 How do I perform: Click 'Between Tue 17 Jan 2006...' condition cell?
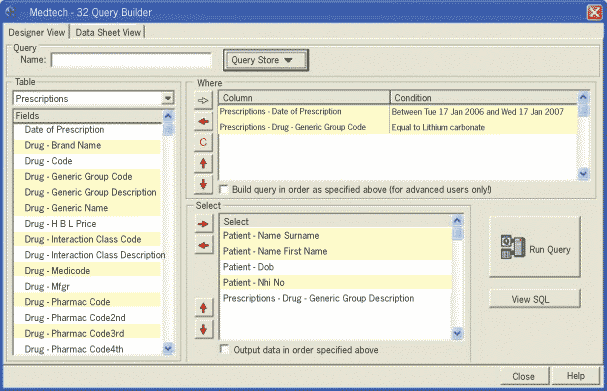tap(484, 112)
